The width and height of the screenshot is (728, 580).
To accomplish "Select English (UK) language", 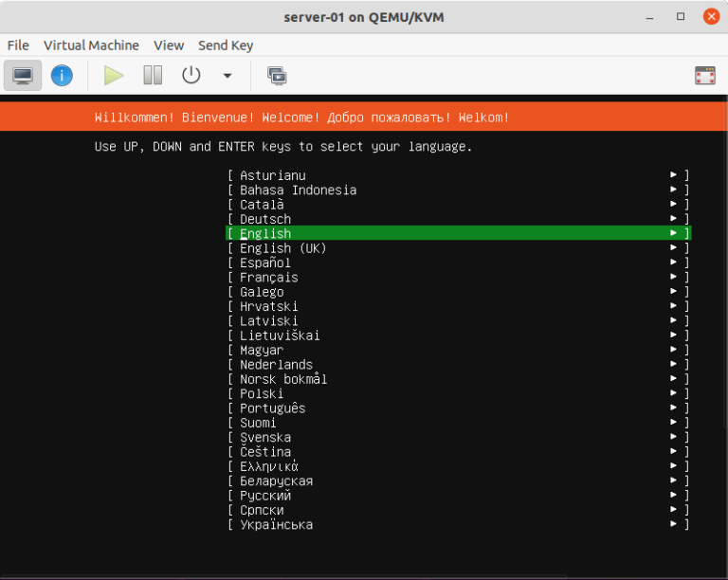I will 458,248.
